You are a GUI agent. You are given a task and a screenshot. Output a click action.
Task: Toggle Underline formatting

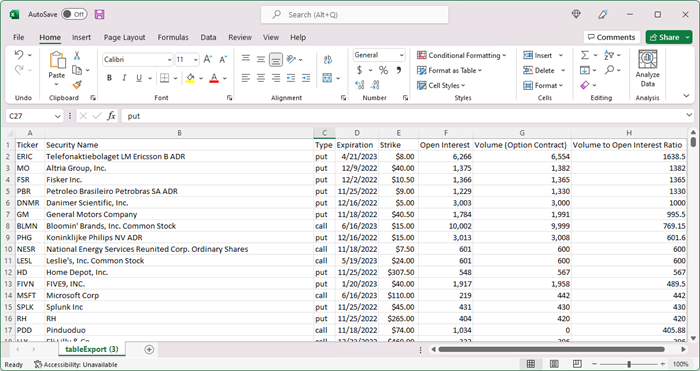139,78
